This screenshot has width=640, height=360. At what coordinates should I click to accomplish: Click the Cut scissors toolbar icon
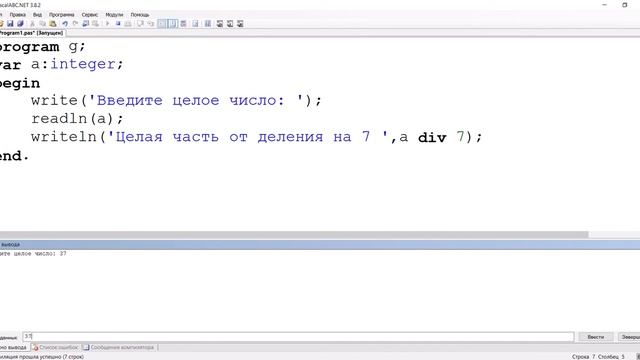pyautogui.click(x=32, y=24)
